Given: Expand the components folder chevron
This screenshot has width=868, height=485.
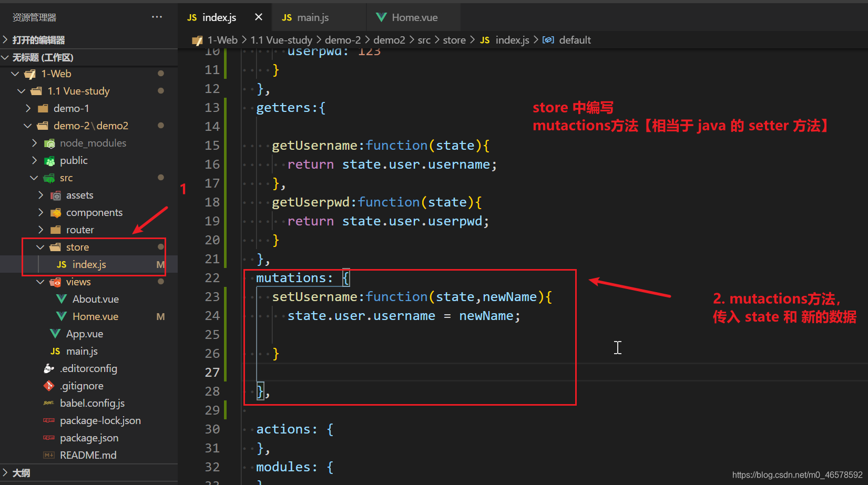Looking at the screenshot, I should tap(40, 213).
